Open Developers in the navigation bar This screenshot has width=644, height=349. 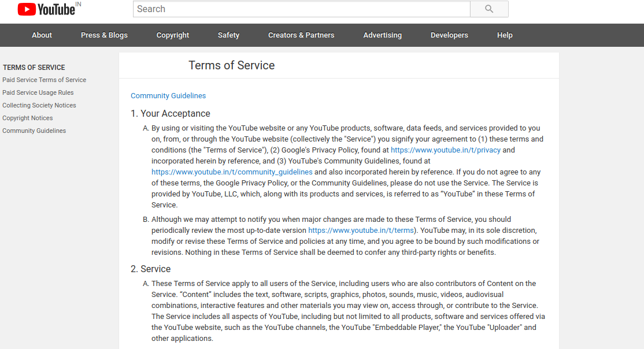coord(449,35)
